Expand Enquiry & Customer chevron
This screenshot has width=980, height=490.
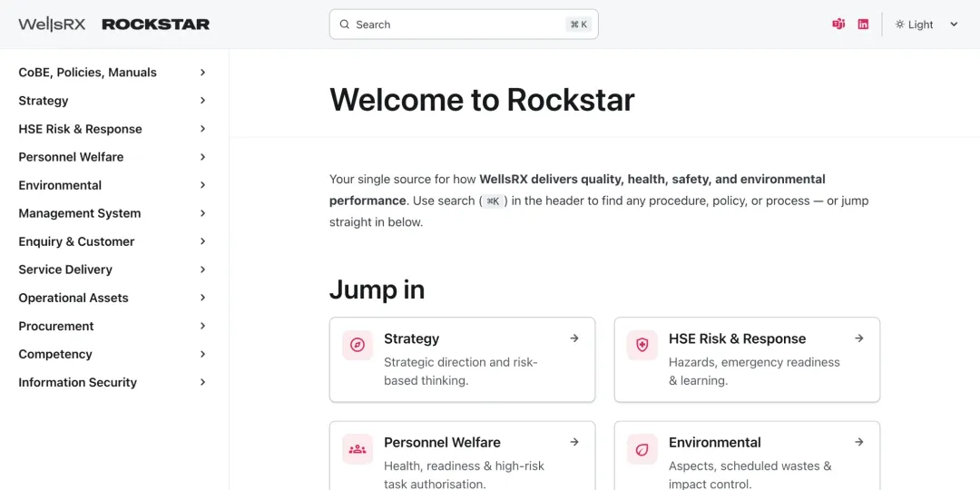point(202,241)
